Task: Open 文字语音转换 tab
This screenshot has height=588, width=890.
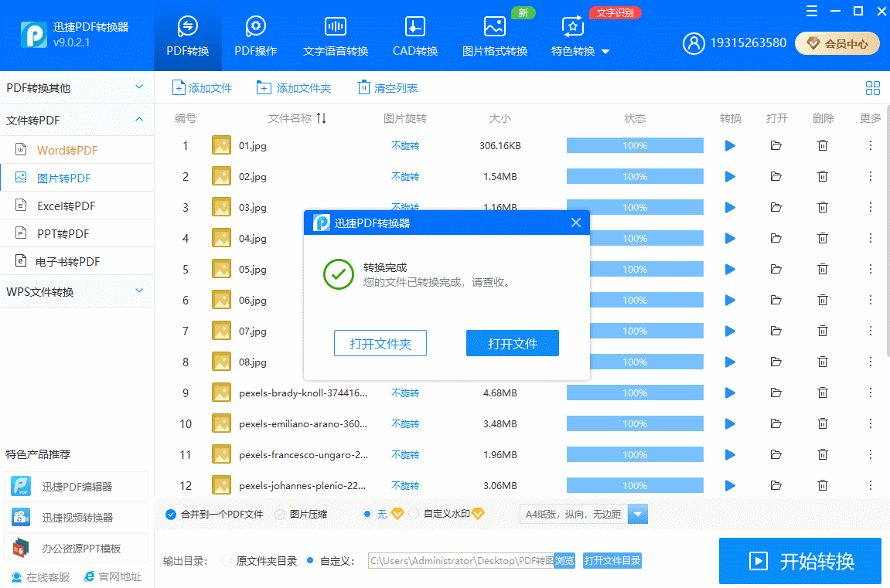Action: (x=336, y=36)
